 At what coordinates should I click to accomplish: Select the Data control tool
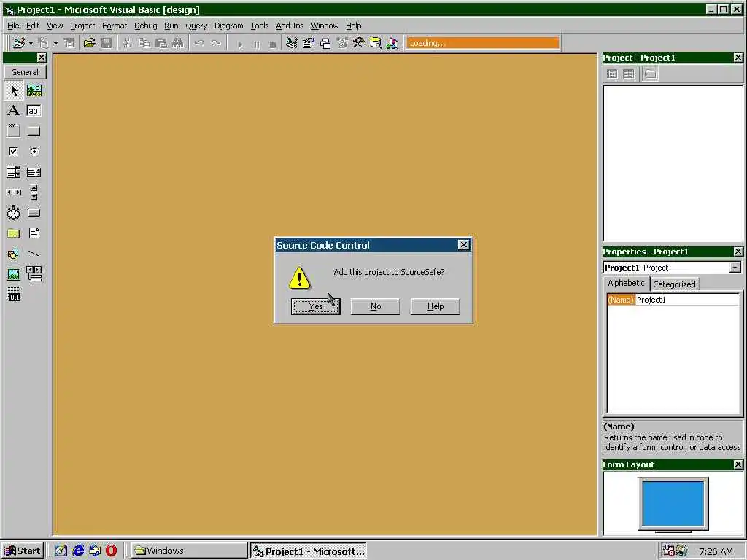34,274
